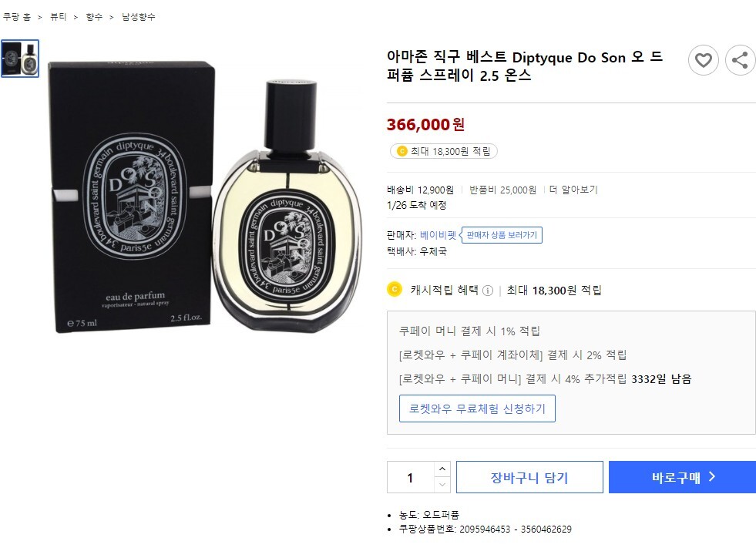Click the quantity input field
Viewport: 756px width, 548px height.
point(410,477)
